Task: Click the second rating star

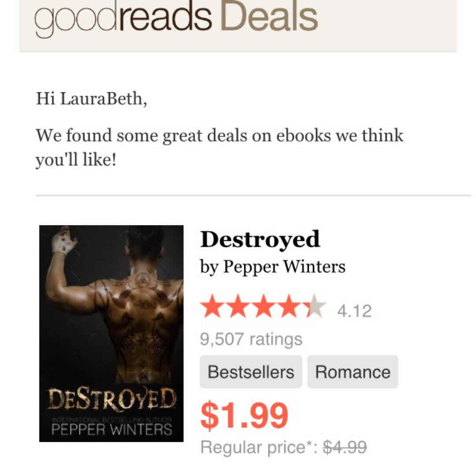Action: click(x=238, y=306)
